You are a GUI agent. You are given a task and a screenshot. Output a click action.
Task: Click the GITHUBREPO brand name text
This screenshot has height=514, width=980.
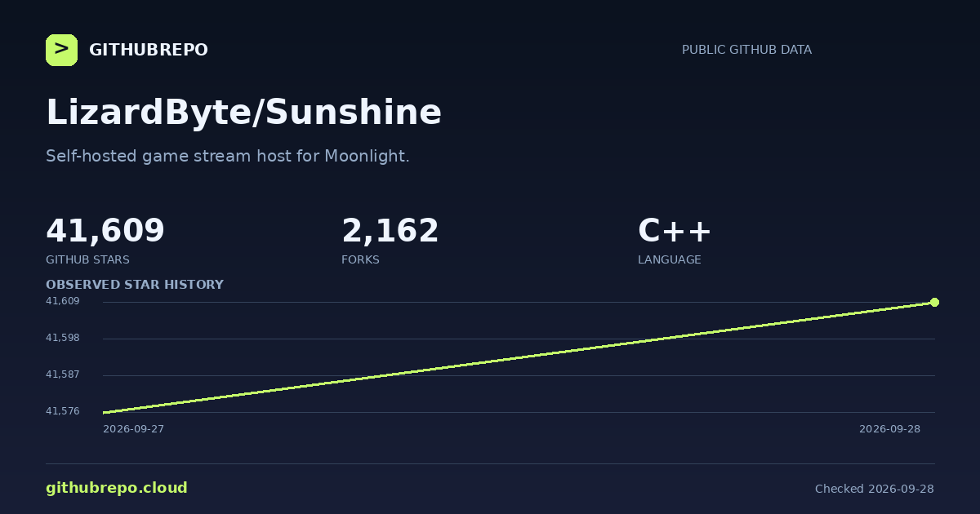[x=149, y=50]
